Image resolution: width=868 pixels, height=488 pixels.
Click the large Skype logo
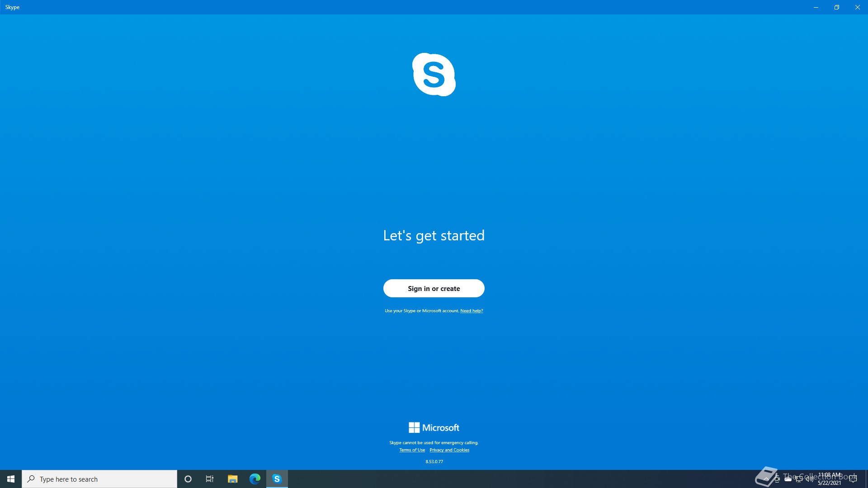434,75
